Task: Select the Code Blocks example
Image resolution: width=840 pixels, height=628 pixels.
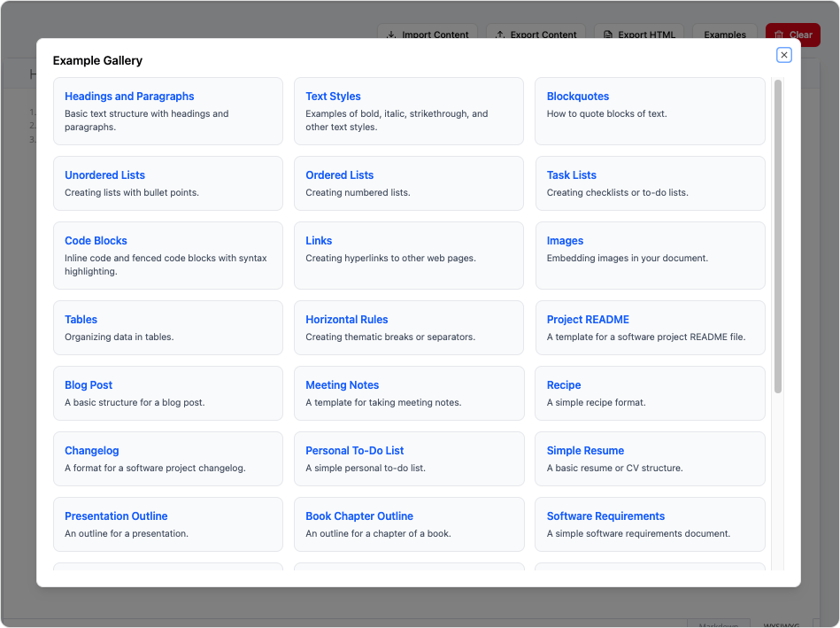Action: [167, 255]
